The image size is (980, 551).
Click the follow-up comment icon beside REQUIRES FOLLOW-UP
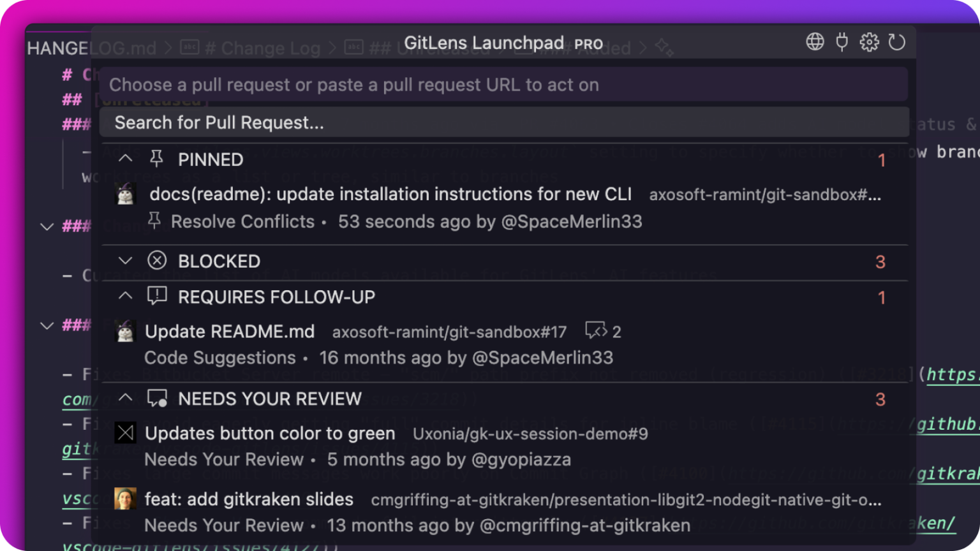coord(156,296)
